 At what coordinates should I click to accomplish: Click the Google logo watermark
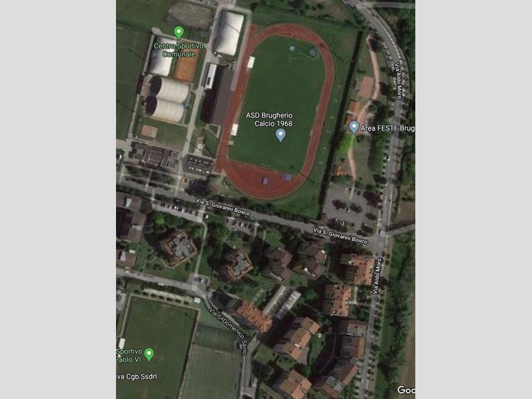(406, 390)
